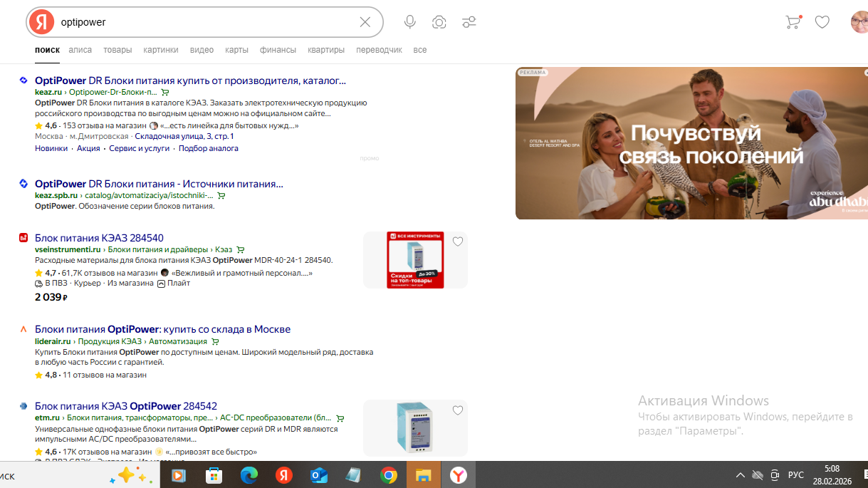Open Складочная улица, 3, стр. 1 address

(184, 136)
